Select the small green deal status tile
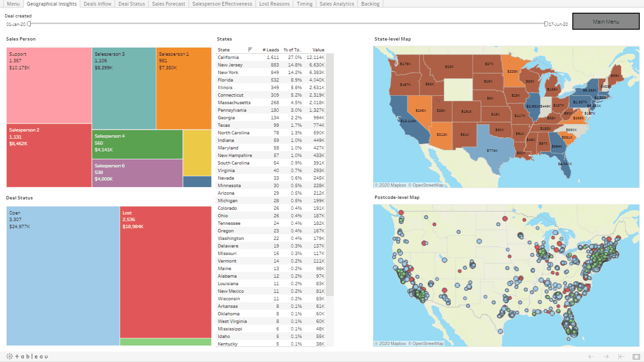644x362 pixels. point(165,342)
